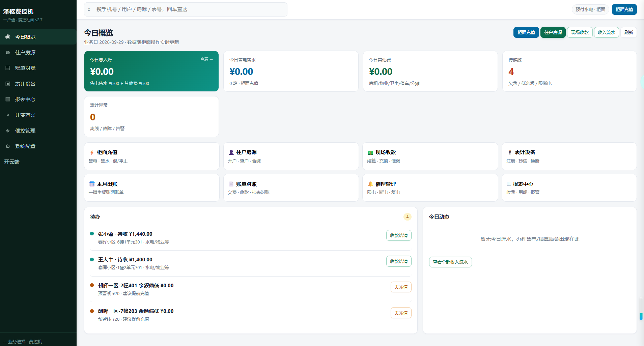The width and height of the screenshot is (644, 346).
Task: Click the 催控管理 sidebar icon
Action: point(8,131)
